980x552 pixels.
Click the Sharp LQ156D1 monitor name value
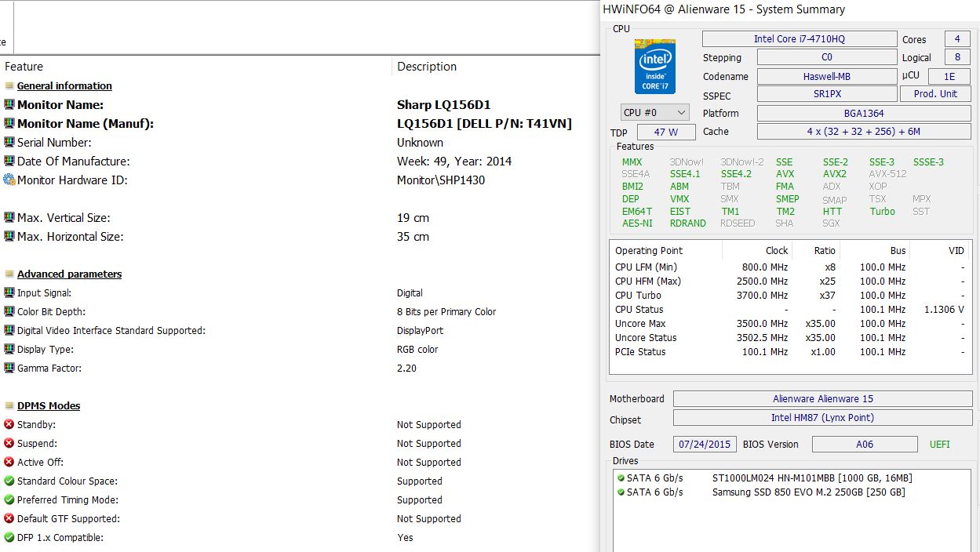point(443,105)
